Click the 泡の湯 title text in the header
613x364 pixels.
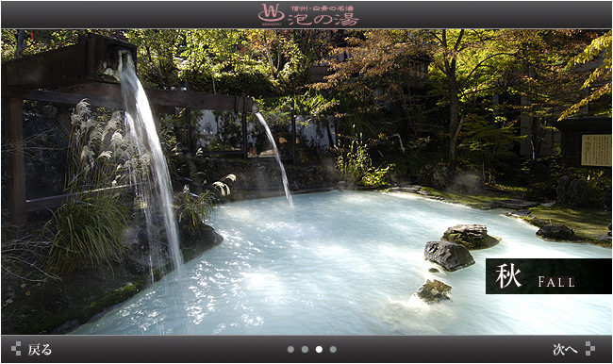point(323,19)
